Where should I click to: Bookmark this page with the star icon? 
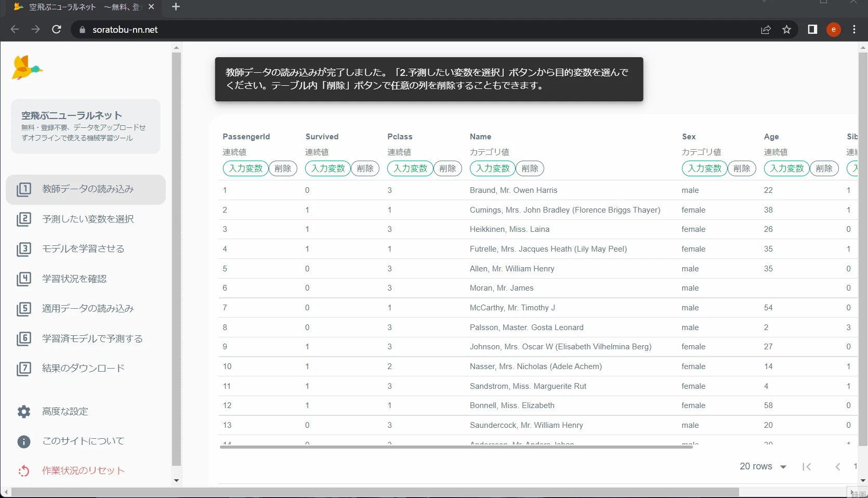(786, 30)
